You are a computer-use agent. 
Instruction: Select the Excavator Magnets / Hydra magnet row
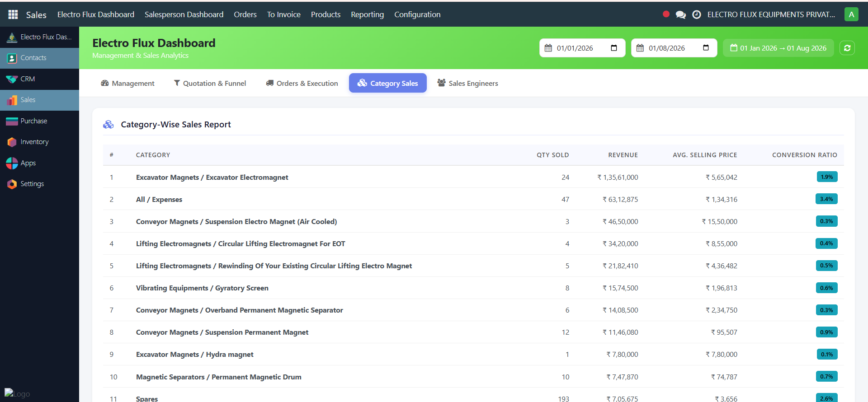473,354
